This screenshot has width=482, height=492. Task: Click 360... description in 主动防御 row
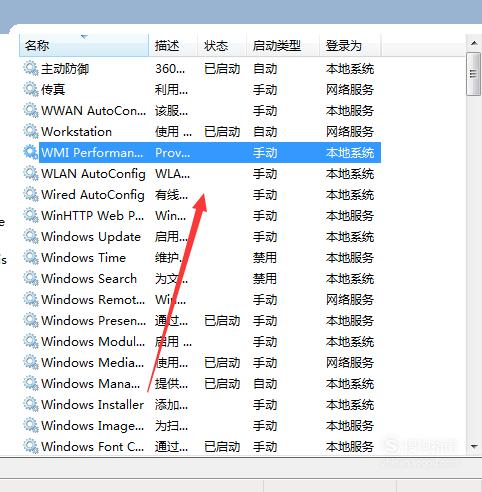[x=170, y=69]
